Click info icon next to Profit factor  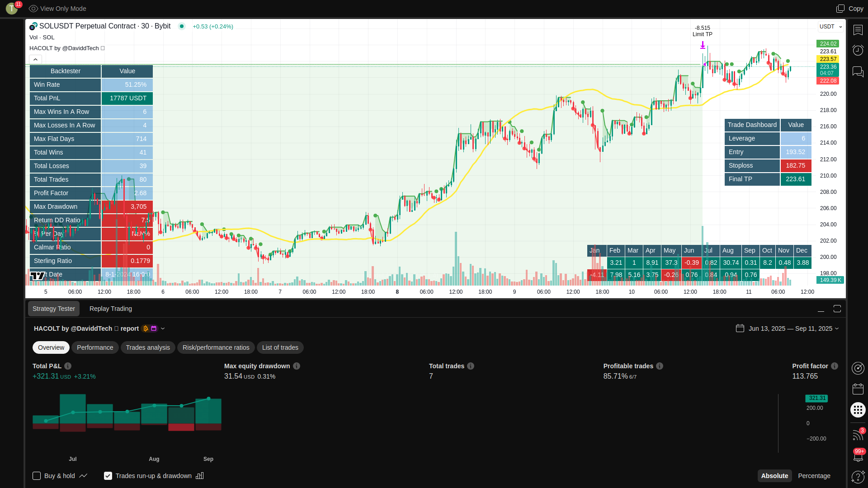(x=835, y=366)
